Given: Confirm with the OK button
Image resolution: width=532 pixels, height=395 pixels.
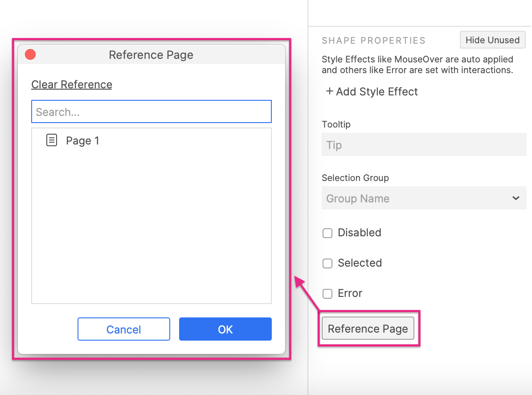Looking at the screenshot, I should [x=225, y=329].
